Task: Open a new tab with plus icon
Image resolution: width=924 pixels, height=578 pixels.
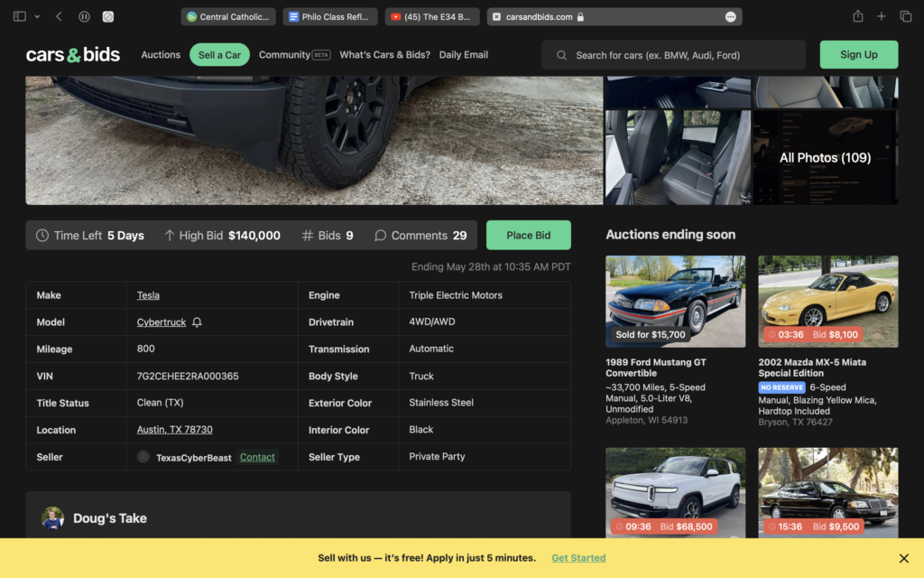Action: (882, 16)
